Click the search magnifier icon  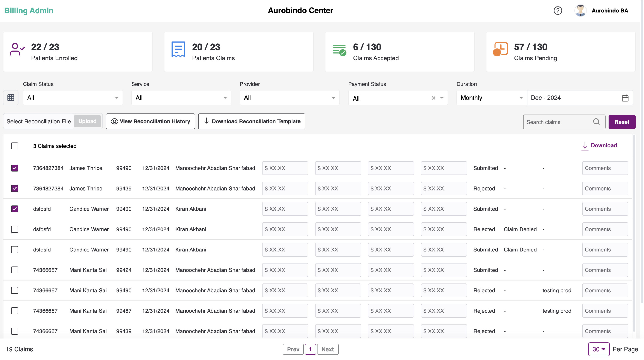(596, 122)
